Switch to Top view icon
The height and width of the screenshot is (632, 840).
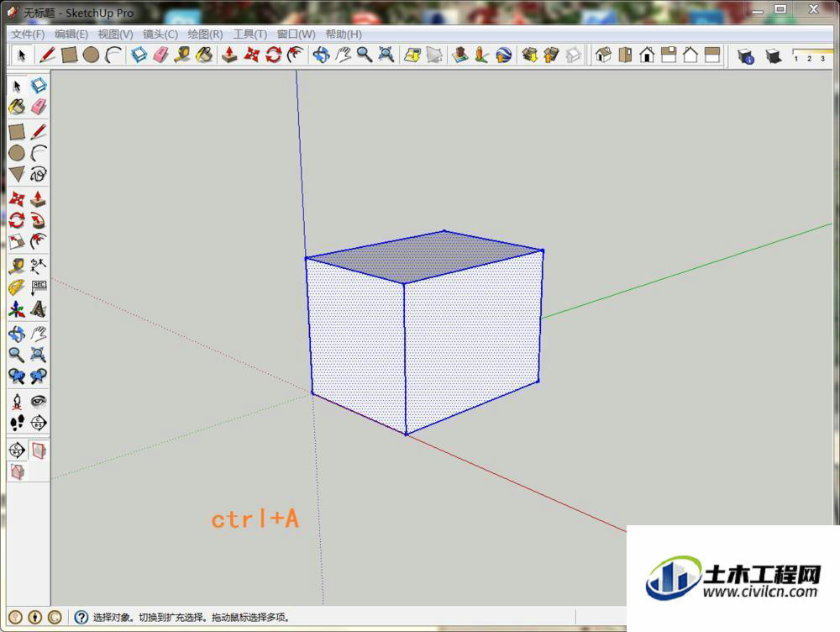[625, 55]
